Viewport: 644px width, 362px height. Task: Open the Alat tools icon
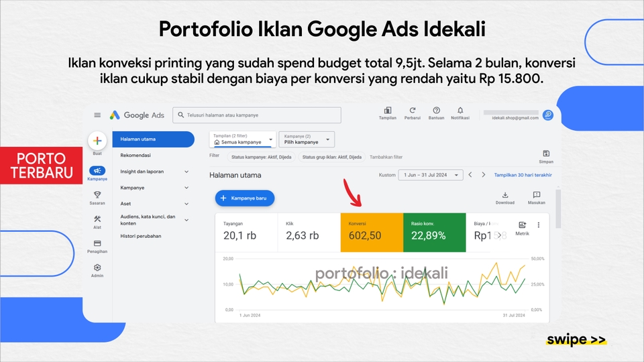click(x=97, y=219)
